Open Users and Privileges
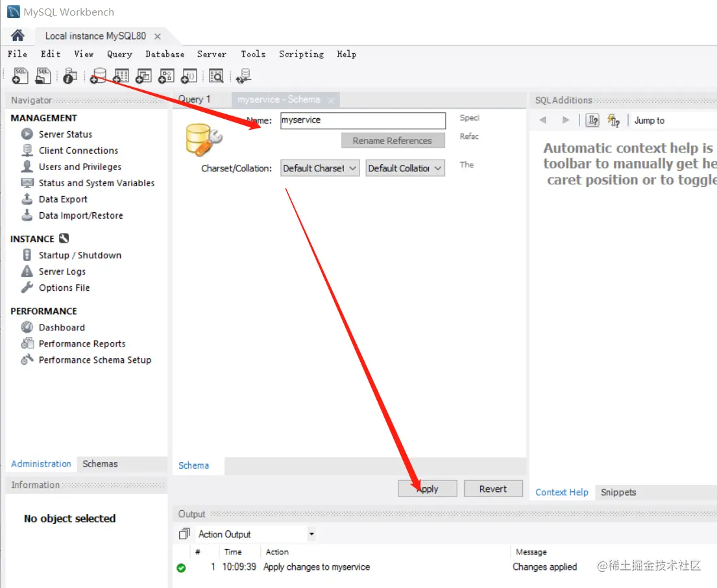The height and width of the screenshot is (588, 717). pos(80,167)
